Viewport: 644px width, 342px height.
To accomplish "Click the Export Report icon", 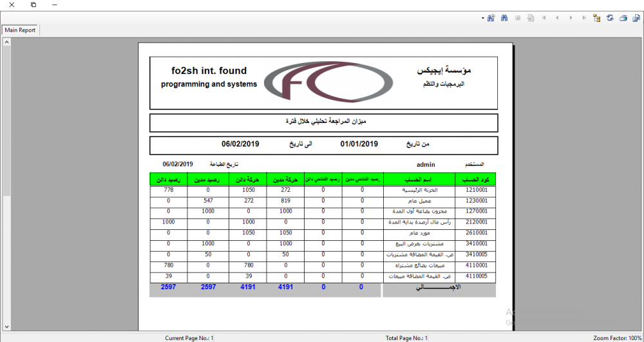I will (x=636, y=18).
